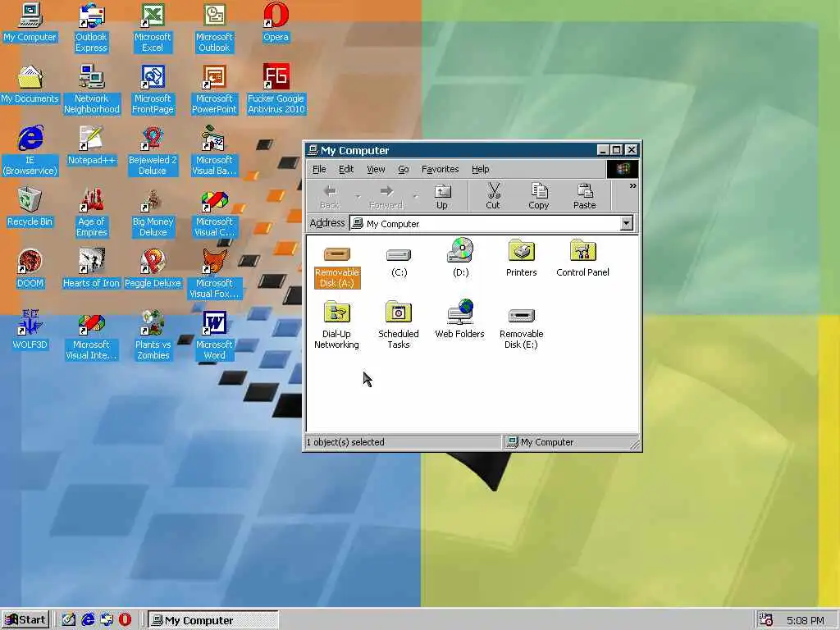Viewport: 840px width, 630px height.
Task: Click the Copy toolbar button
Action: tap(538, 197)
